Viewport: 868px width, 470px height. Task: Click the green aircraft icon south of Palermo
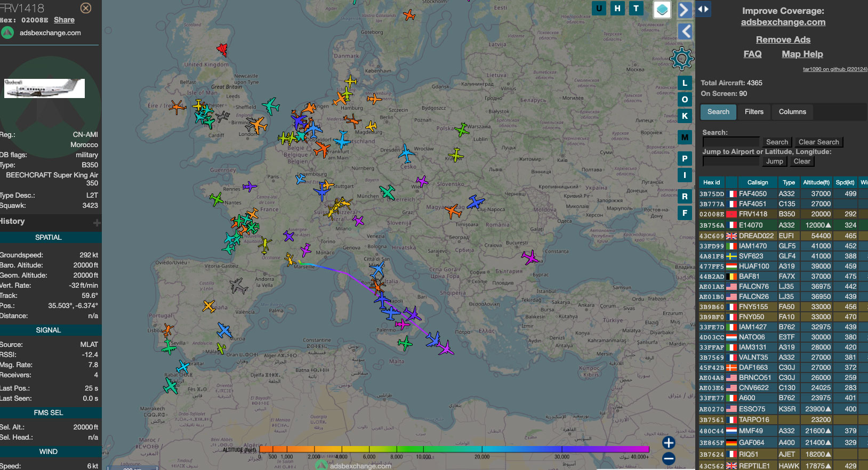click(405, 343)
